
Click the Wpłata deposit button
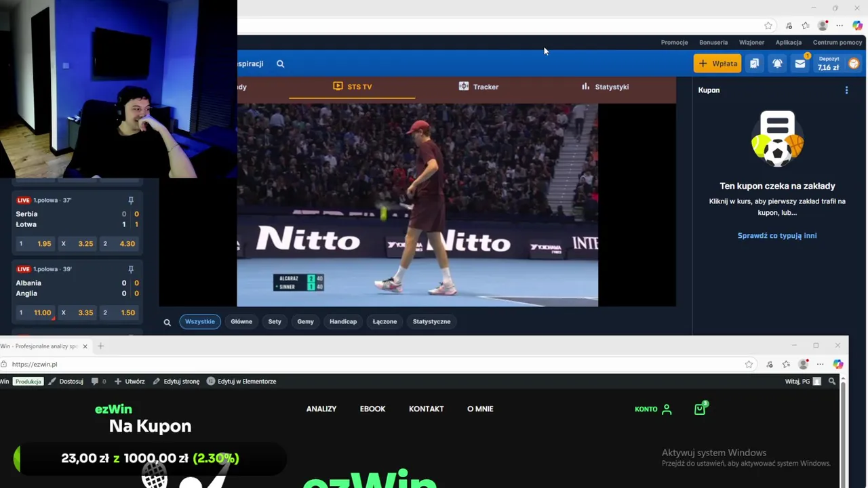[717, 64]
